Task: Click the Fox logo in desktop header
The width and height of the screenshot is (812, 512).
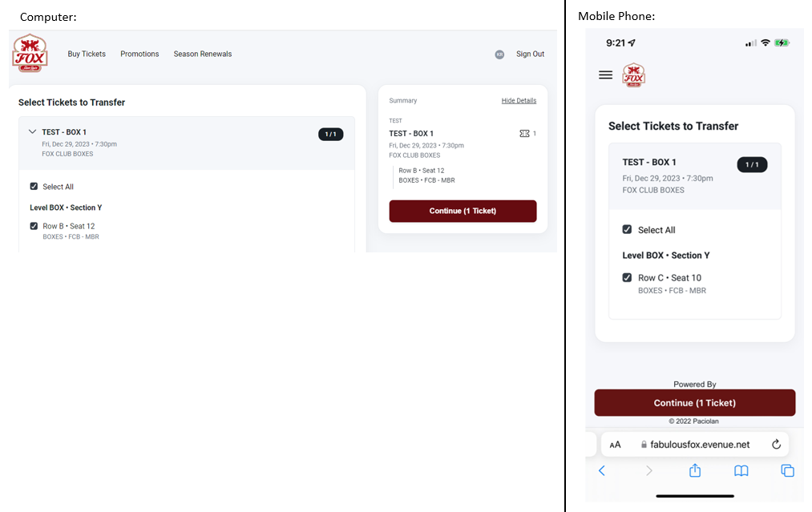Action: [x=30, y=53]
